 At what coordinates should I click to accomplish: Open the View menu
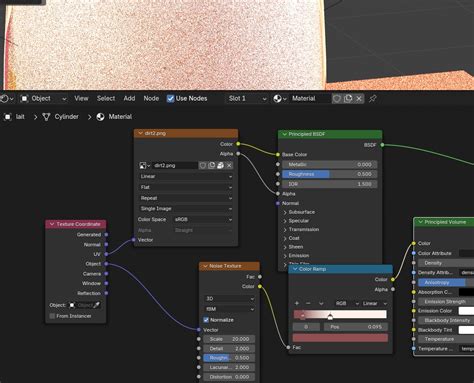[x=81, y=99]
